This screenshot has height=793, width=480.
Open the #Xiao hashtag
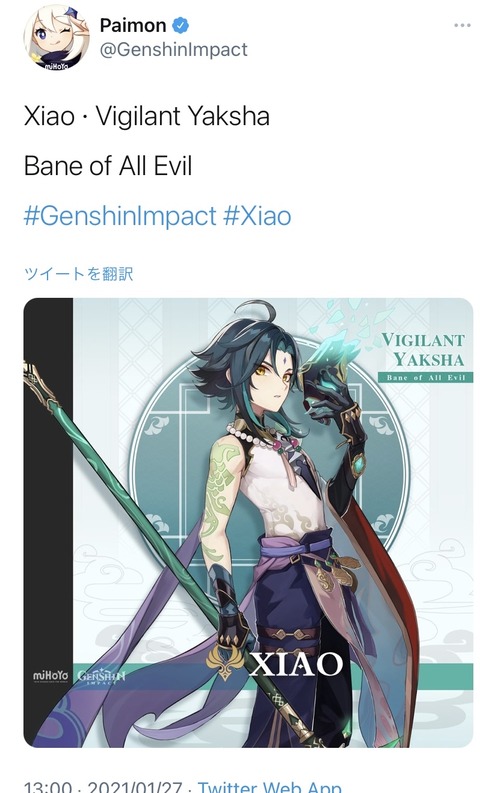(x=257, y=216)
